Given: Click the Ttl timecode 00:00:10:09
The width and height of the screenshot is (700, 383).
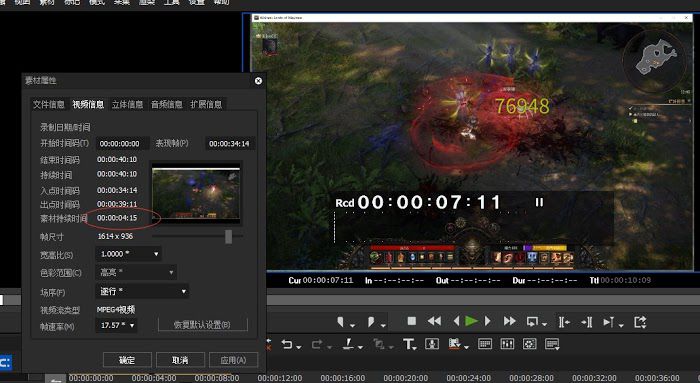Looking at the screenshot, I should pos(625,280).
